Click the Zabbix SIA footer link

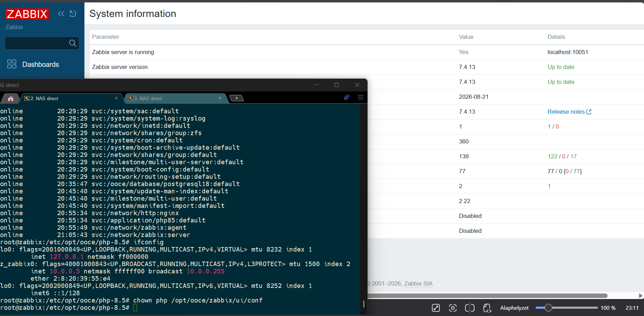(x=418, y=283)
